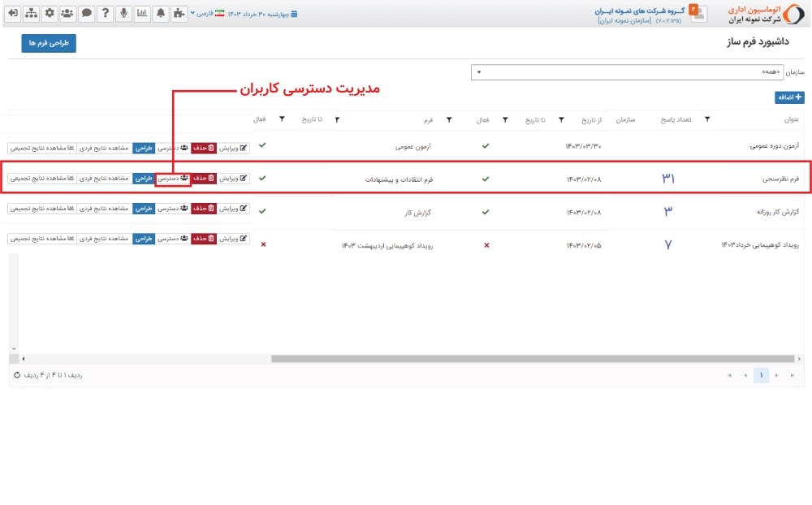
Task: Open the settings gear icon in the top toolbar
Action: click(x=50, y=13)
